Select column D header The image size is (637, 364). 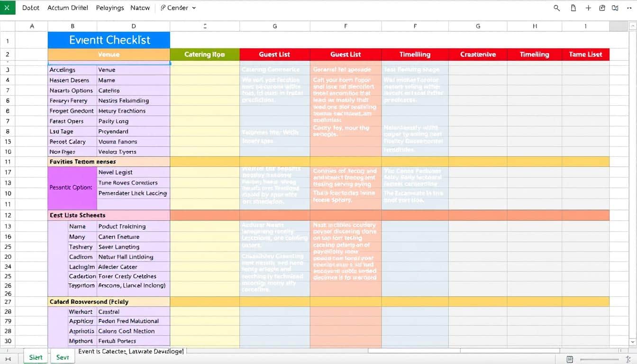pyautogui.click(x=134, y=27)
